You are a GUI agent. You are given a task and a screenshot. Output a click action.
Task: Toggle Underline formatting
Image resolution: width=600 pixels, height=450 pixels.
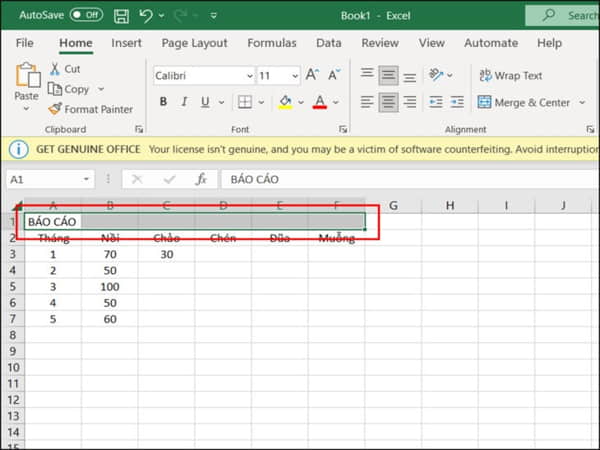(205, 102)
